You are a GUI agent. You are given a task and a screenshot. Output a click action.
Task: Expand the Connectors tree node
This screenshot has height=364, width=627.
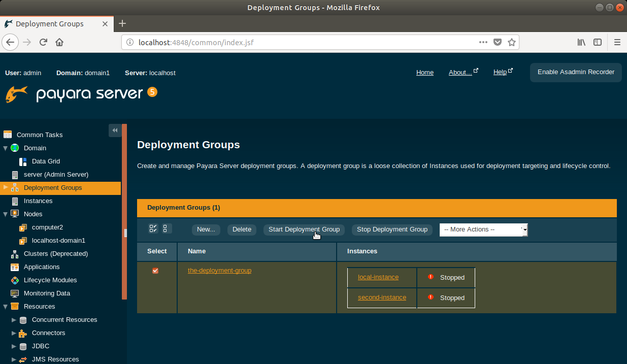coord(14,333)
